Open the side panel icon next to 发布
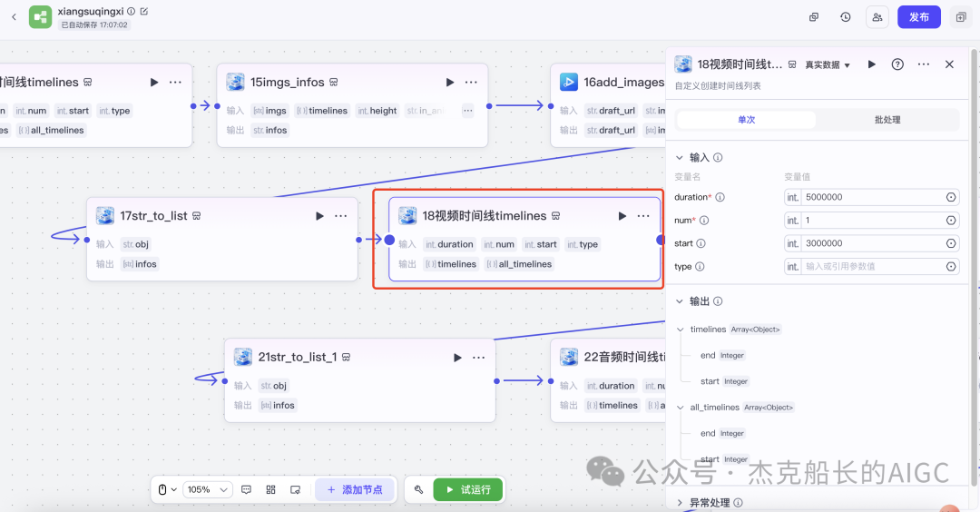This screenshot has width=980, height=512. pyautogui.click(x=961, y=17)
